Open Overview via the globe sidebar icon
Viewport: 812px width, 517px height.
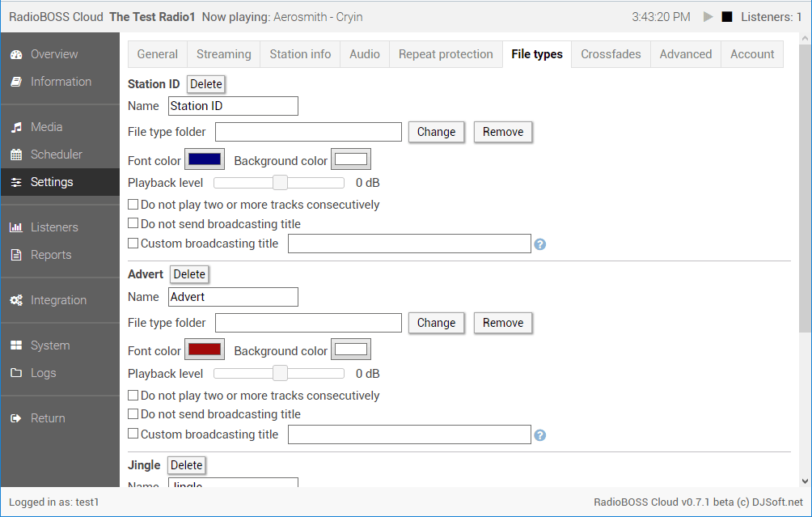pyautogui.click(x=18, y=53)
